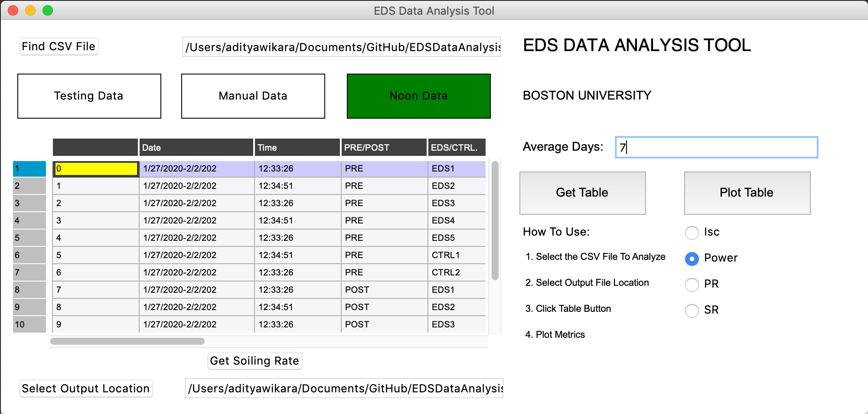Click the PRE/POST column header

[384, 147]
